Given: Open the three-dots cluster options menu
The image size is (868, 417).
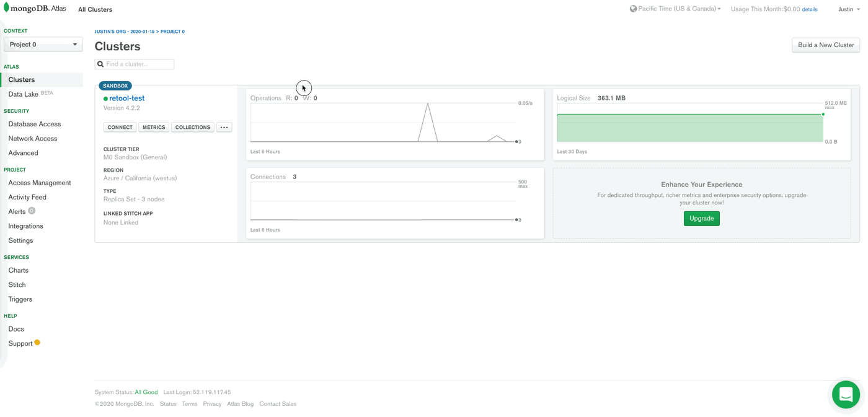Looking at the screenshot, I should pos(224,128).
